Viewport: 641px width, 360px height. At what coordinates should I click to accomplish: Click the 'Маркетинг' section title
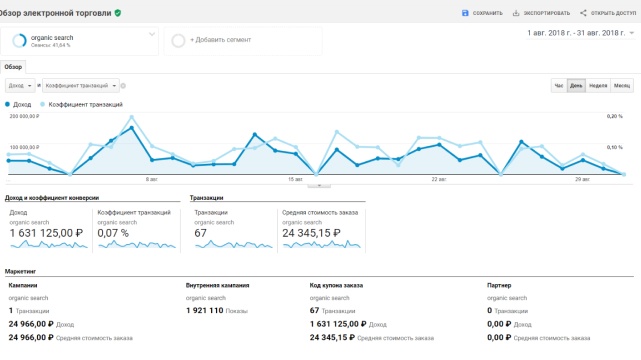(20, 271)
